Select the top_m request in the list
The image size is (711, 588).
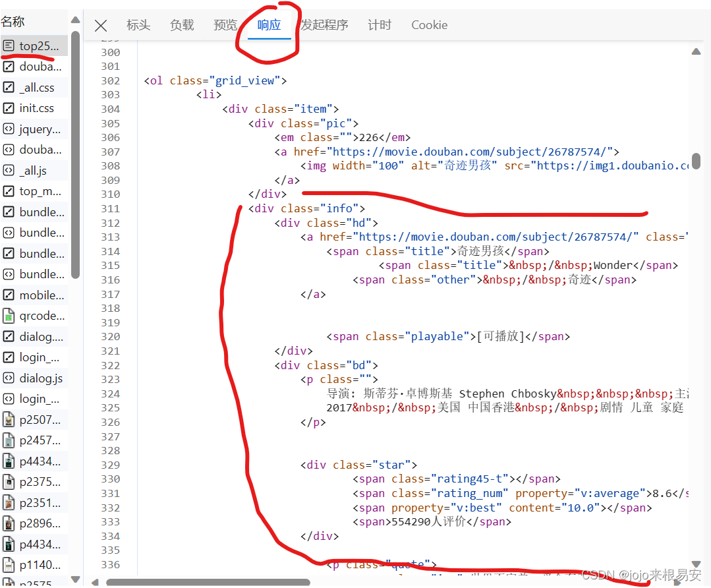[x=40, y=191]
